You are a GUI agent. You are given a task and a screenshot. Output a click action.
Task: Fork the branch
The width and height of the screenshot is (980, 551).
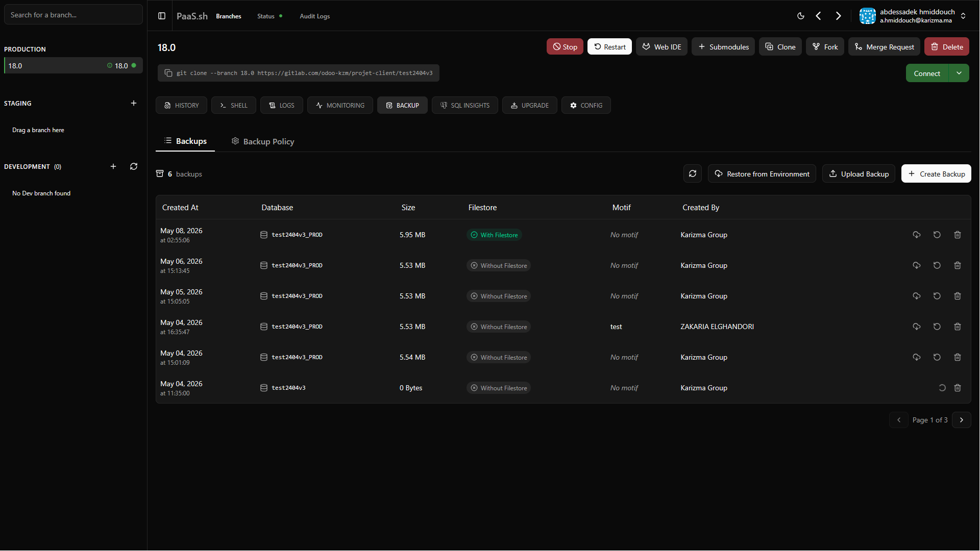pyautogui.click(x=825, y=46)
